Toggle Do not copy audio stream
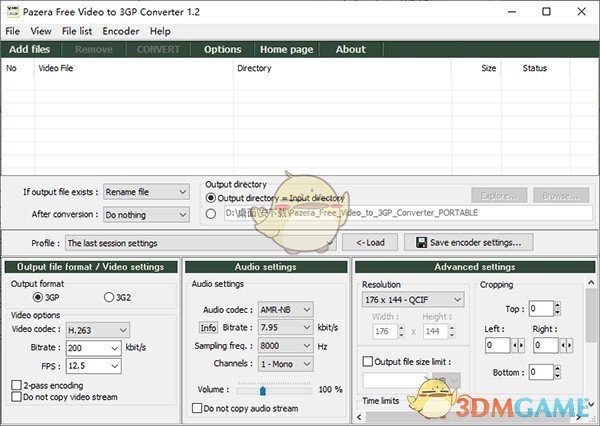The height and width of the screenshot is (426, 600). (x=197, y=408)
